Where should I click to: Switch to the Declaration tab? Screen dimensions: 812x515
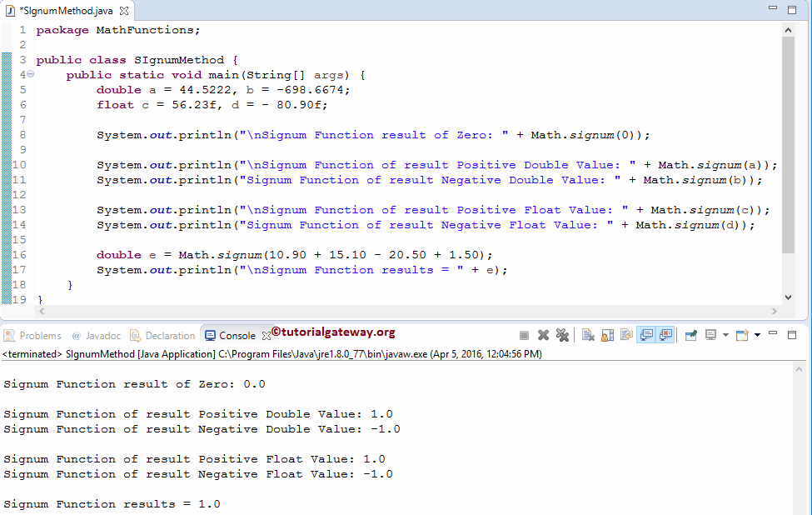click(x=169, y=335)
